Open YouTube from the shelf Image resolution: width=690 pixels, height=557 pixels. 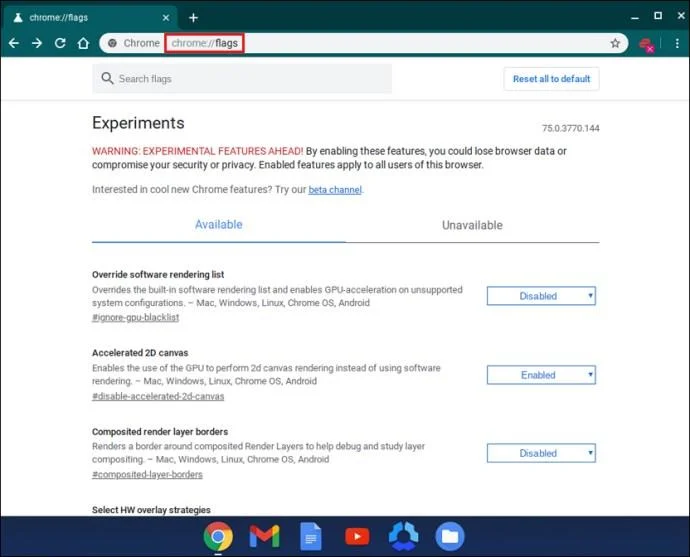pyautogui.click(x=357, y=537)
